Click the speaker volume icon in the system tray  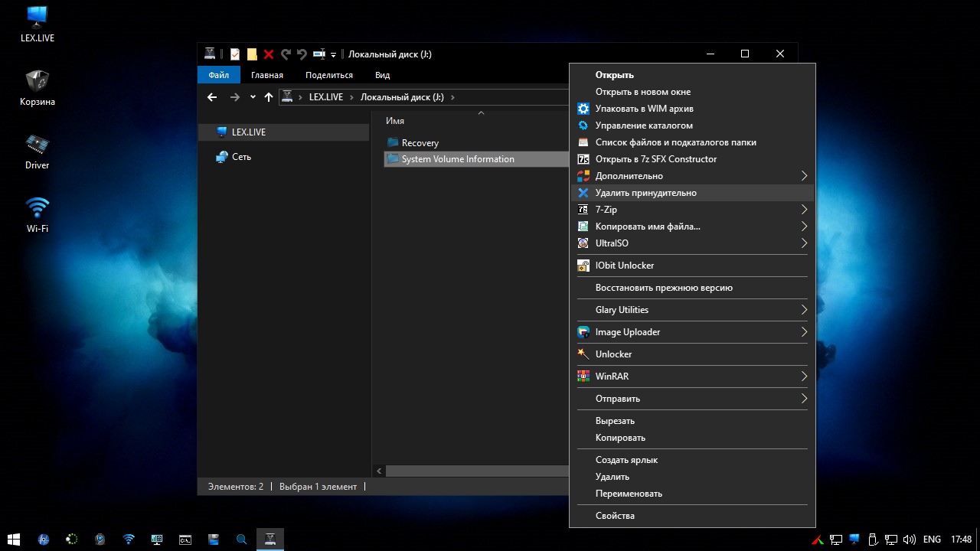tap(910, 540)
